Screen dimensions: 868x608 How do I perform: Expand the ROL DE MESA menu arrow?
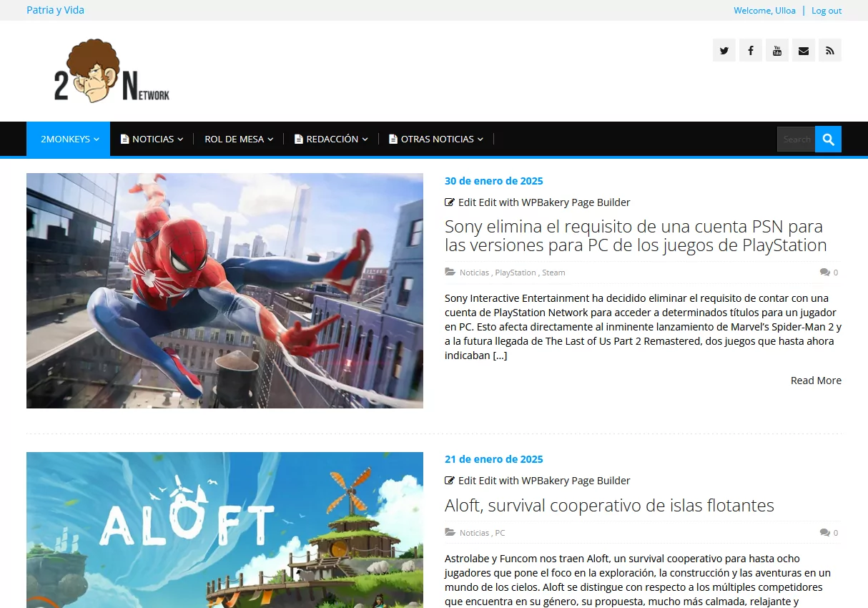tap(270, 139)
